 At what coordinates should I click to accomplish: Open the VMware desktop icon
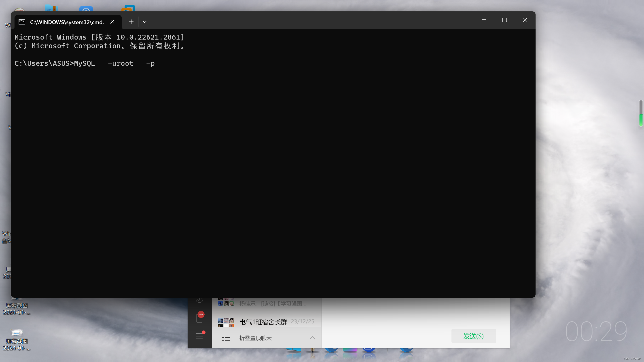pos(128,8)
